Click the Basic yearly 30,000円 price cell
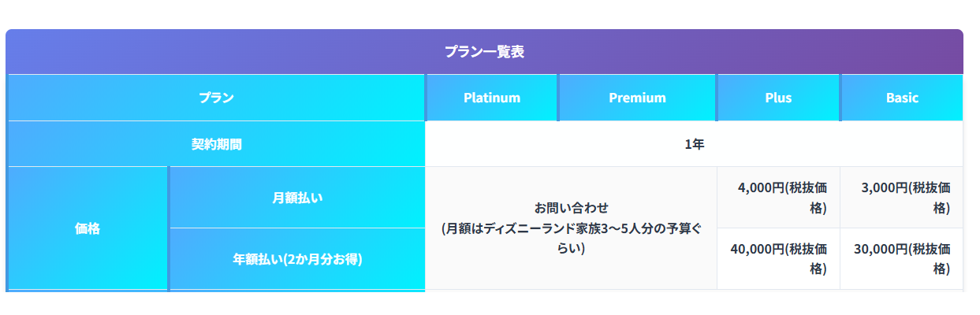 coord(902,258)
